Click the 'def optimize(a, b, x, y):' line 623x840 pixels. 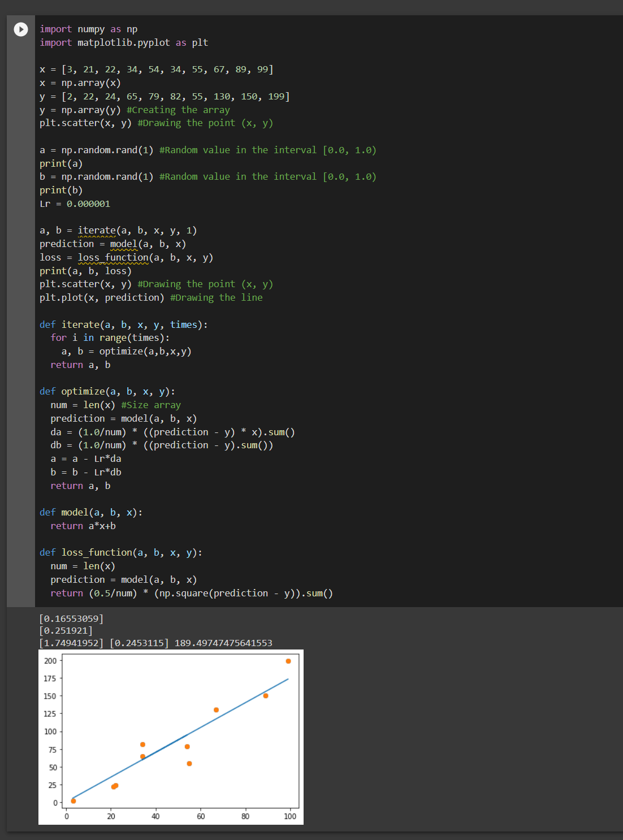point(107,392)
